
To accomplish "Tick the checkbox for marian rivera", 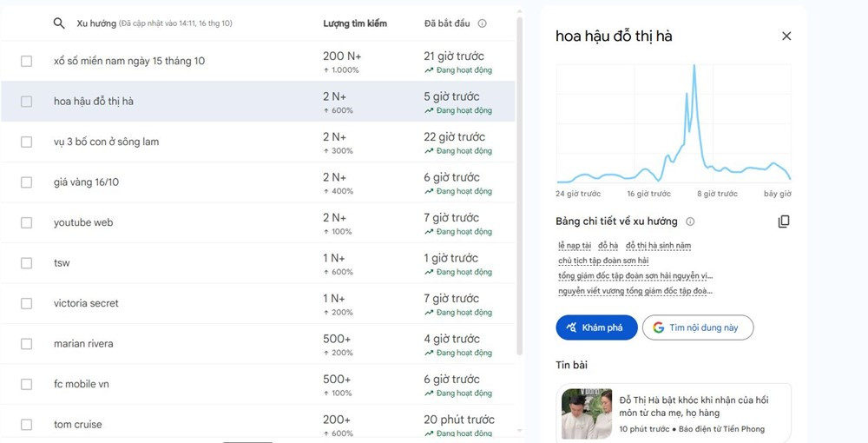I will pyautogui.click(x=27, y=344).
